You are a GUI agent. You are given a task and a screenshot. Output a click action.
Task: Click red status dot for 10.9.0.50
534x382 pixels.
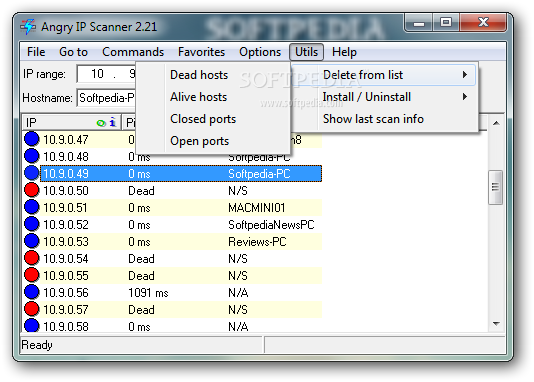32,190
